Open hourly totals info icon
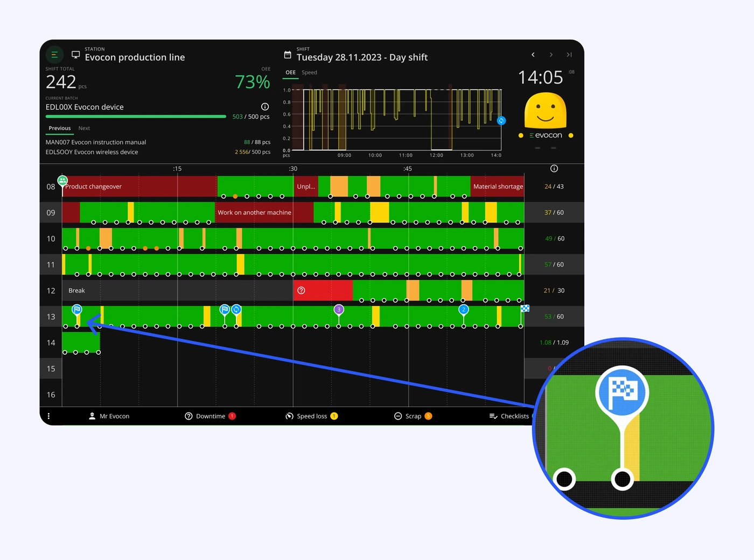The height and width of the screenshot is (560, 754). pos(554,169)
